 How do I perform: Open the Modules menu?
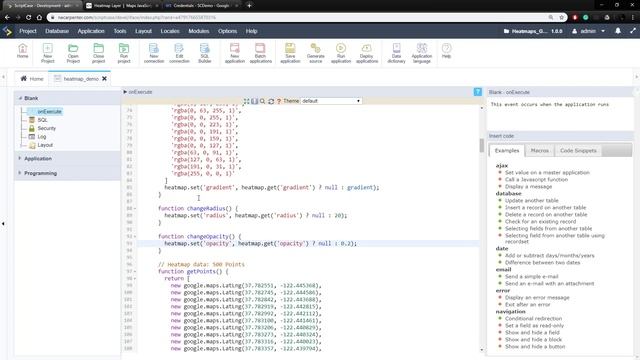pyautogui.click(x=199, y=31)
